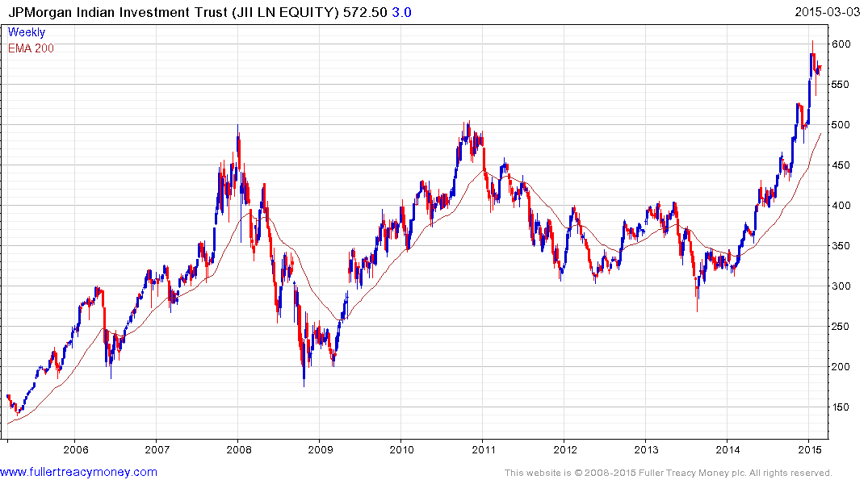This screenshot has height=484, width=868.
Task: Open the www.fullertreacymoney.com link
Action: pyautogui.click(x=78, y=472)
